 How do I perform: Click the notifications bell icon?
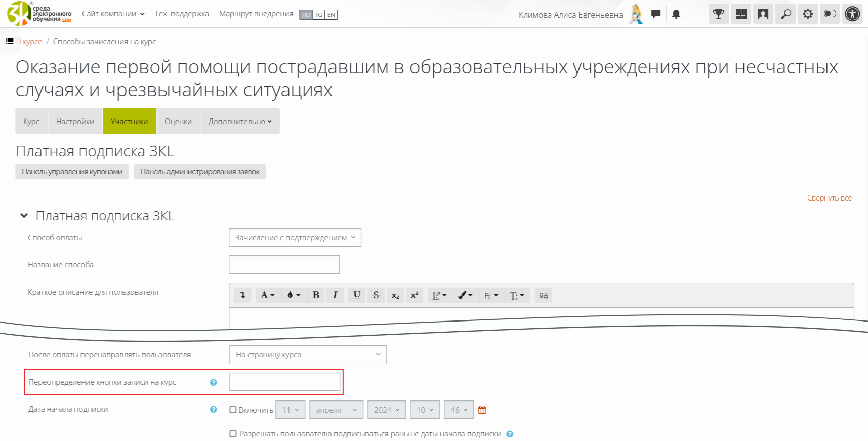tap(676, 14)
